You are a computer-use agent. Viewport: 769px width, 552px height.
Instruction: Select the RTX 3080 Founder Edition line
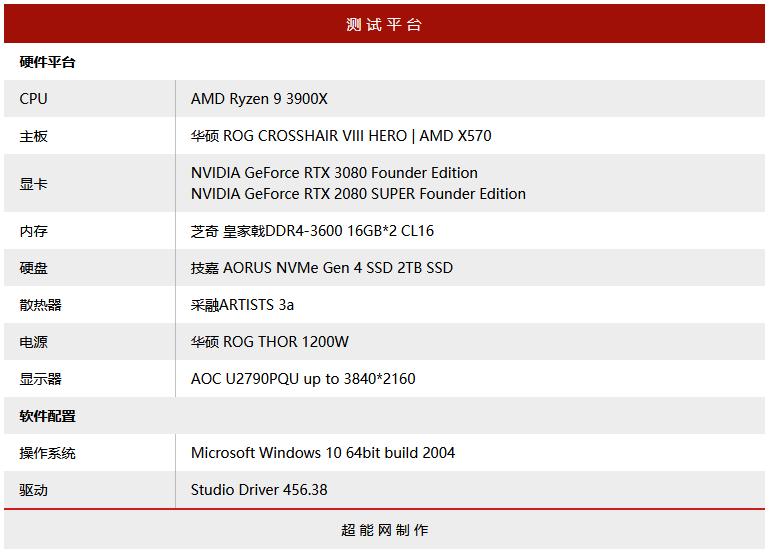[x=334, y=173]
